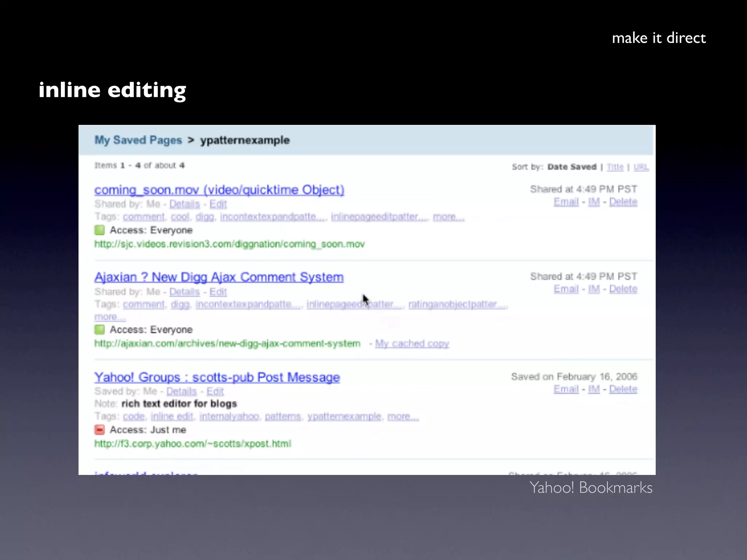Send Yahoo! Groups bookmark via IM

pyautogui.click(x=593, y=389)
